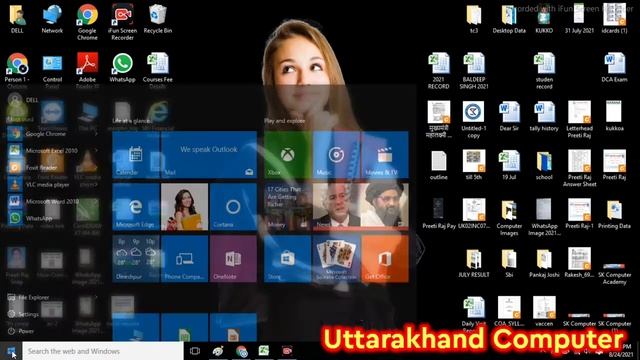Open Excel from the taskbar
Image resolution: width=640 pixels, height=360 pixels.
point(264,351)
